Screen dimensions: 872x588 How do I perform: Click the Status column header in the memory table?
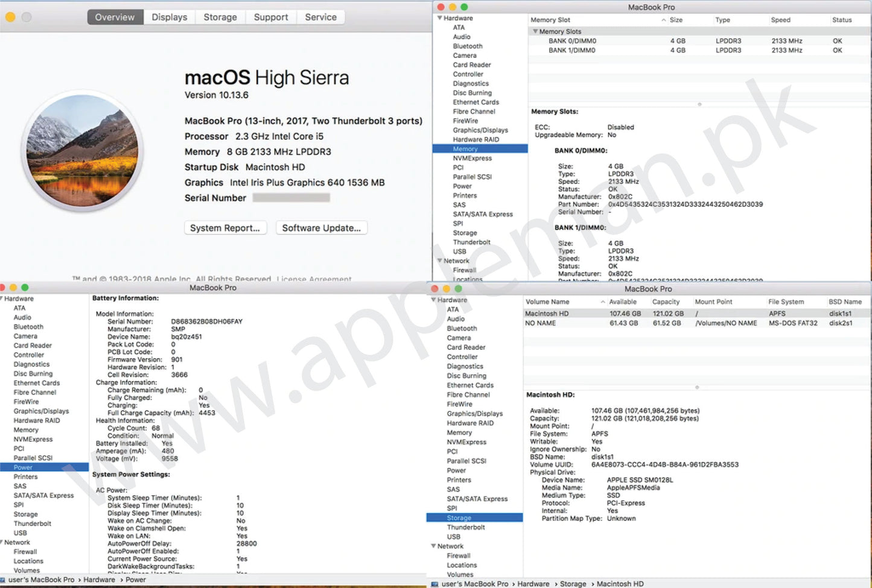tap(842, 20)
